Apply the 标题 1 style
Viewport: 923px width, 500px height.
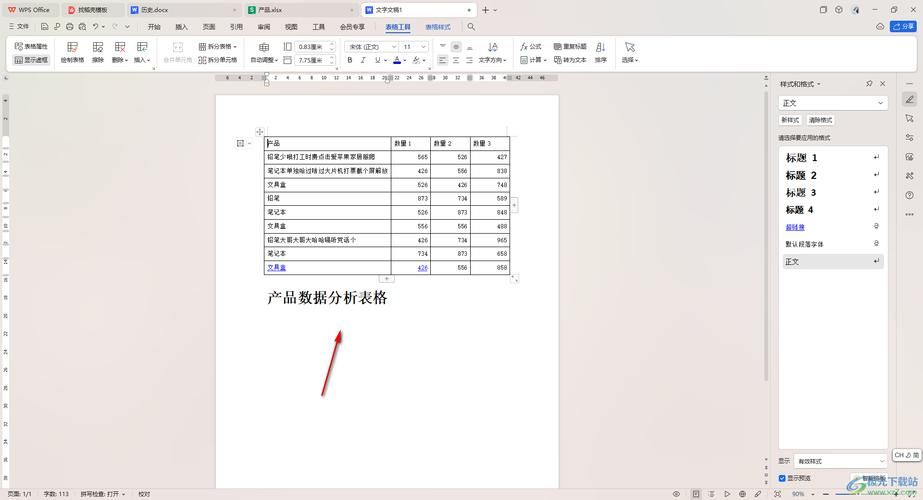(832, 158)
